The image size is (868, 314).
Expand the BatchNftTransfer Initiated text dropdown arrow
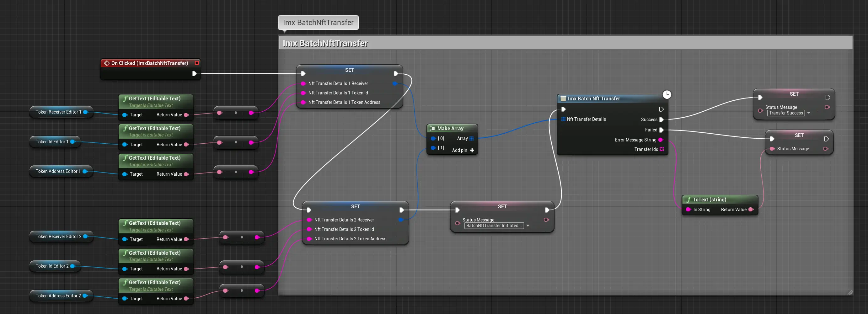tap(528, 226)
